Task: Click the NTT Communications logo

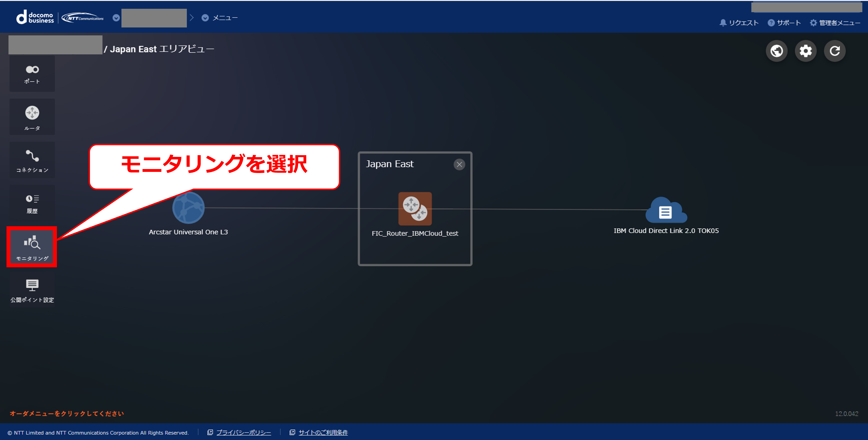Action: [x=83, y=18]
